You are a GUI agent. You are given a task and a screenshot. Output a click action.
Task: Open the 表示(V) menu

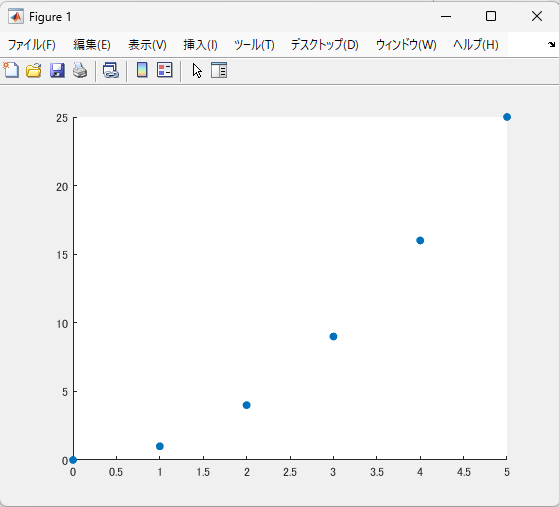[147, 45]
